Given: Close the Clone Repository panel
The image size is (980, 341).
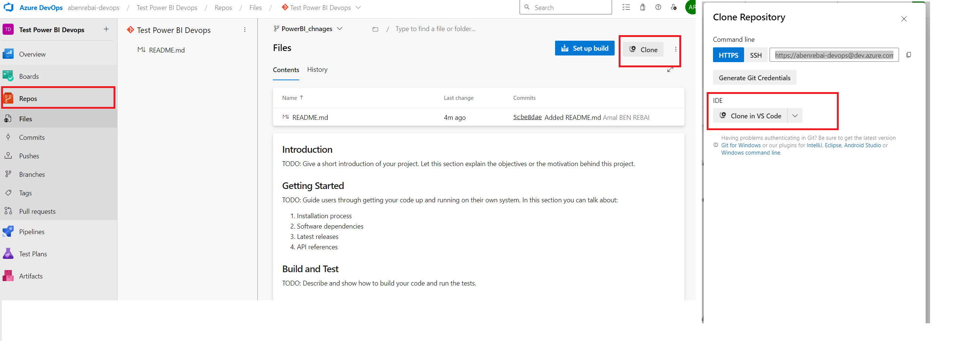Looking at the screenshot, I should click(903, 18).
